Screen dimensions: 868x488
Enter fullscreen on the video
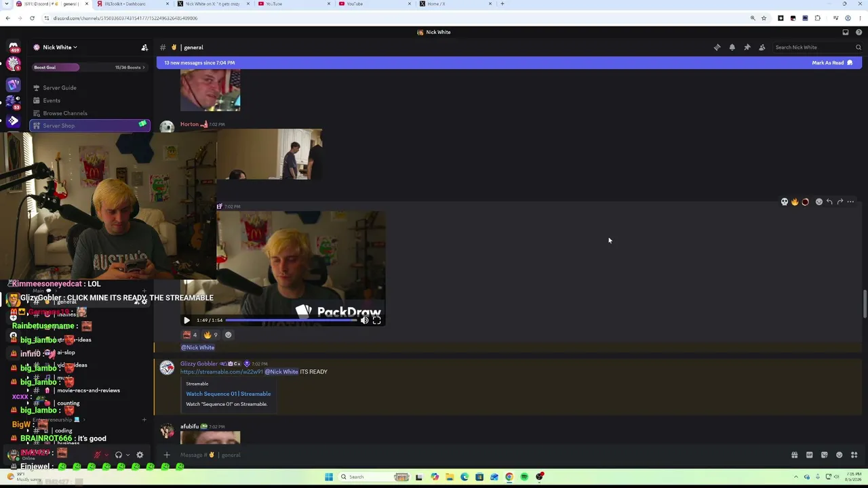(376, 320)
